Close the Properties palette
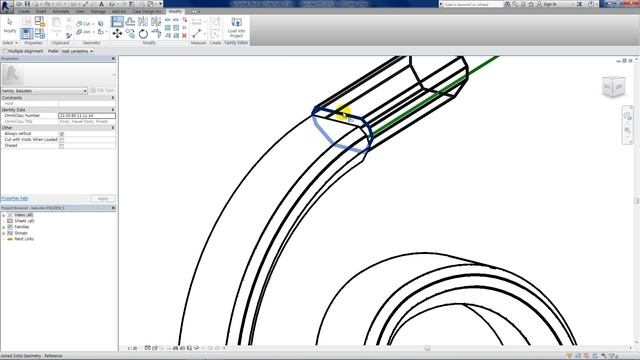 tap(113, 59)
